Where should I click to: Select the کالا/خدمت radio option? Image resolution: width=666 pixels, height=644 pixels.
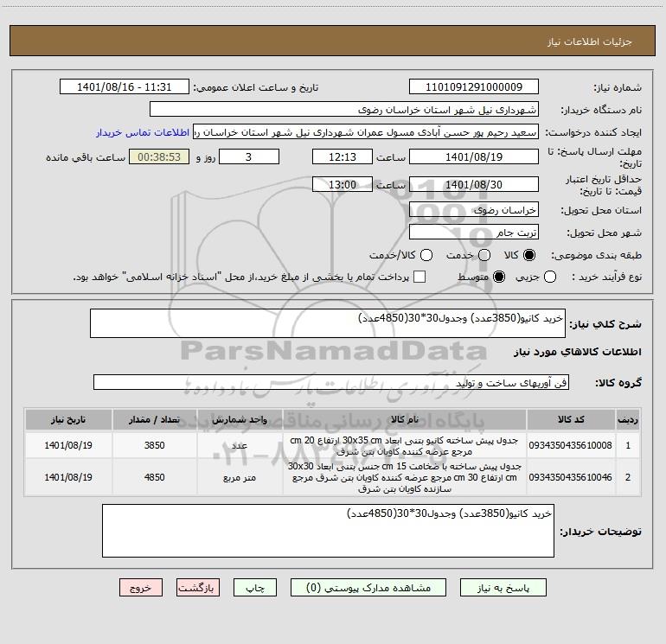(x=426, y=255)
